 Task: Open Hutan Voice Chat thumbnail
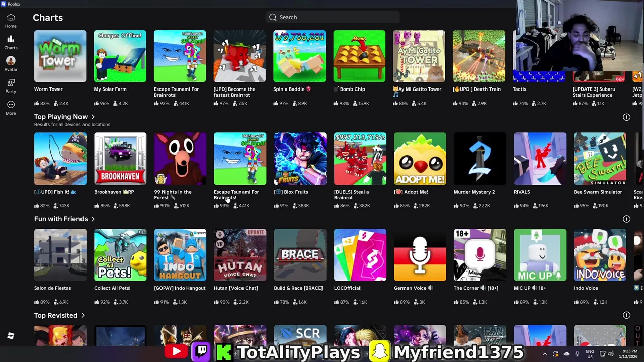tap(240, 255)
